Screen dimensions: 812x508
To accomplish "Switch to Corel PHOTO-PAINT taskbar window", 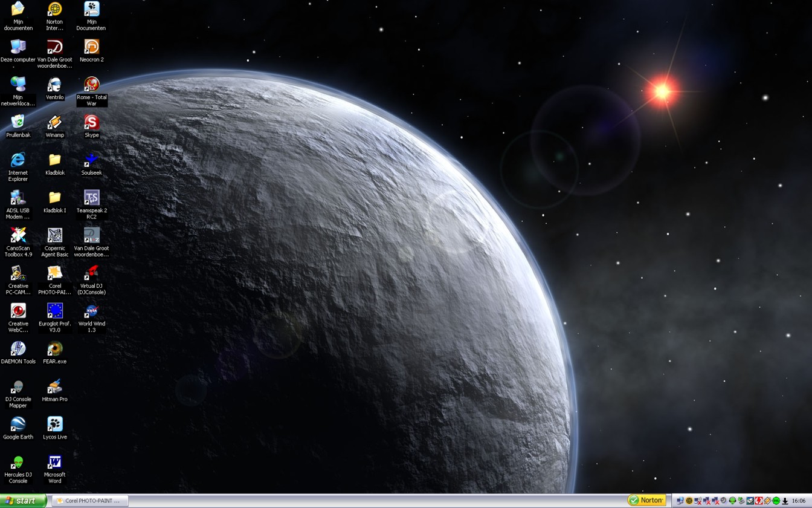I will (89, 501).
